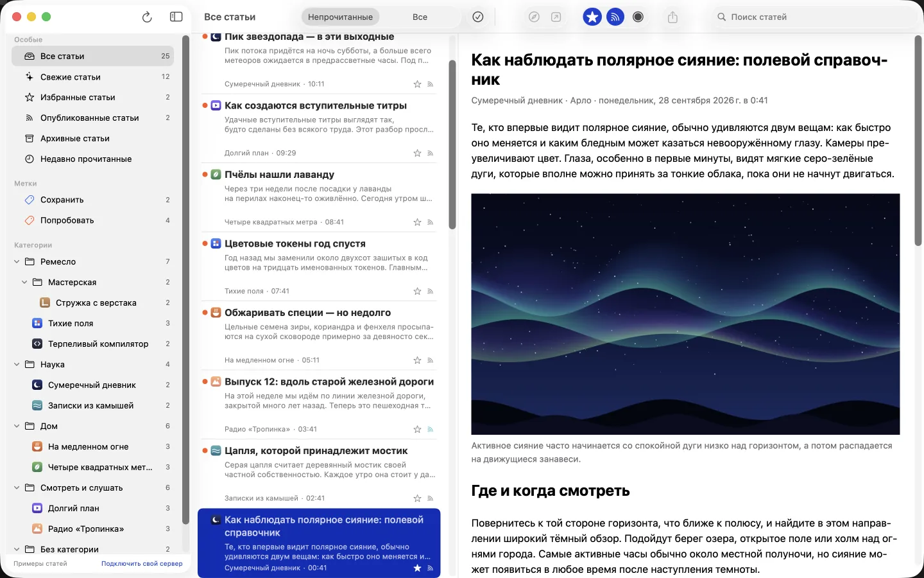The image size is (924, 578).
Task: Click the open external link arrow icon
Action: coord(556,17)
